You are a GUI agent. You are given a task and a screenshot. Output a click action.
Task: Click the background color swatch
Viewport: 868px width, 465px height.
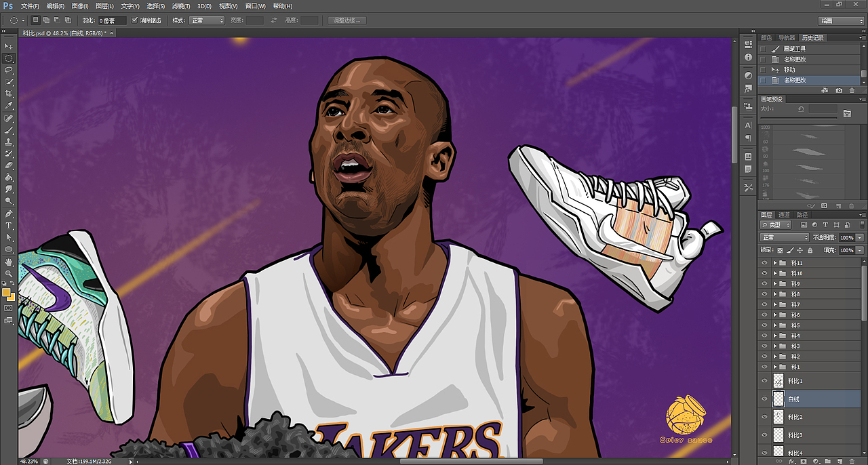coord(12,298)
